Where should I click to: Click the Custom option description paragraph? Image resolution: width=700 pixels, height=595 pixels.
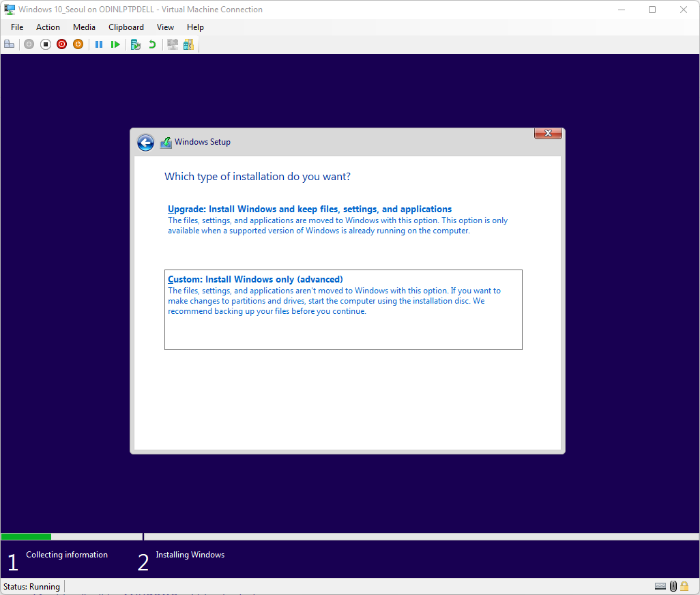334,301
